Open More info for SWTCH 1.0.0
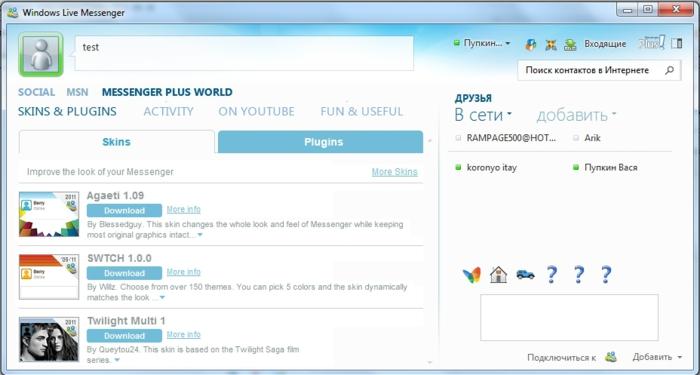 point(183,272)
